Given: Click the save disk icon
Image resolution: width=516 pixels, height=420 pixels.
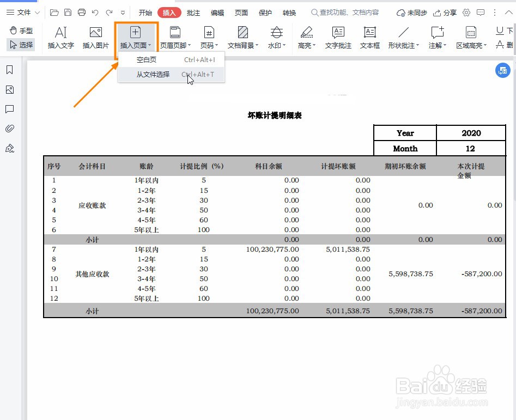Looking at the screenshot, I should 68,13.
